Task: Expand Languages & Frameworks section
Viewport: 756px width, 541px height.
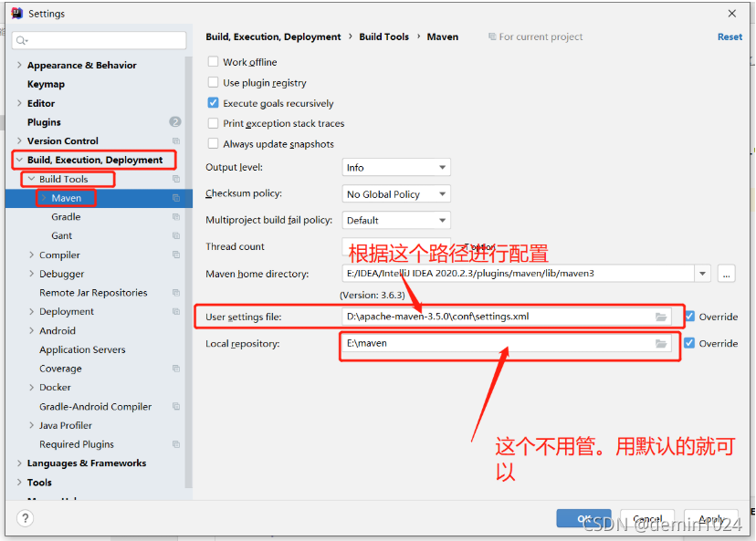Action: pos(19,463)
